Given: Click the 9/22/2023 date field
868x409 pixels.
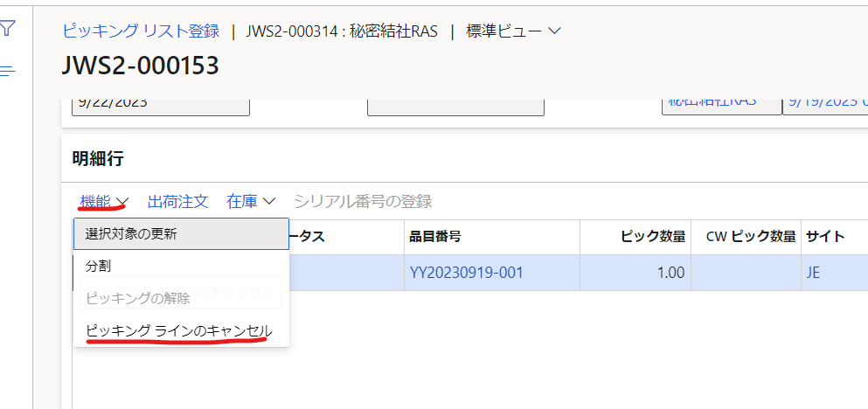Looking at the screenshot, I should (x=161, y=107).
